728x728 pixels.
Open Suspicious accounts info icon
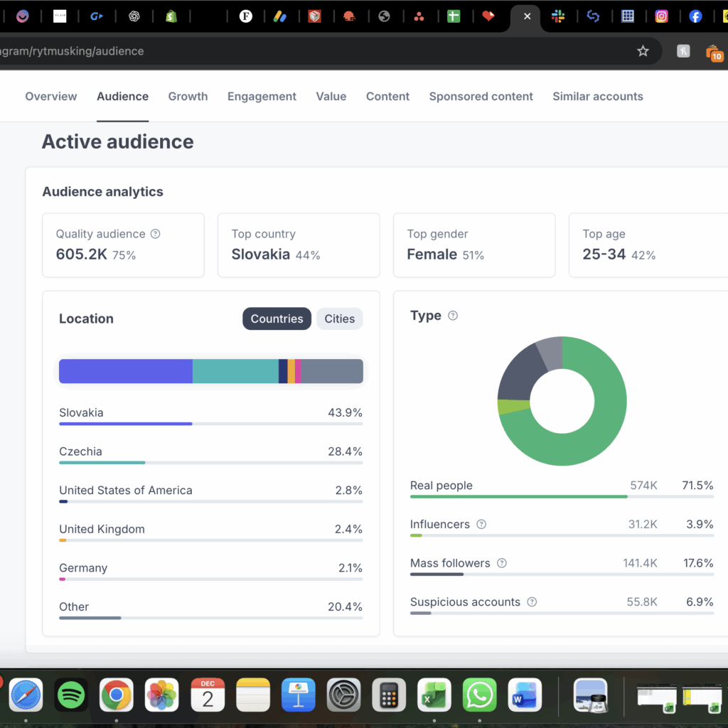(532, 602)
